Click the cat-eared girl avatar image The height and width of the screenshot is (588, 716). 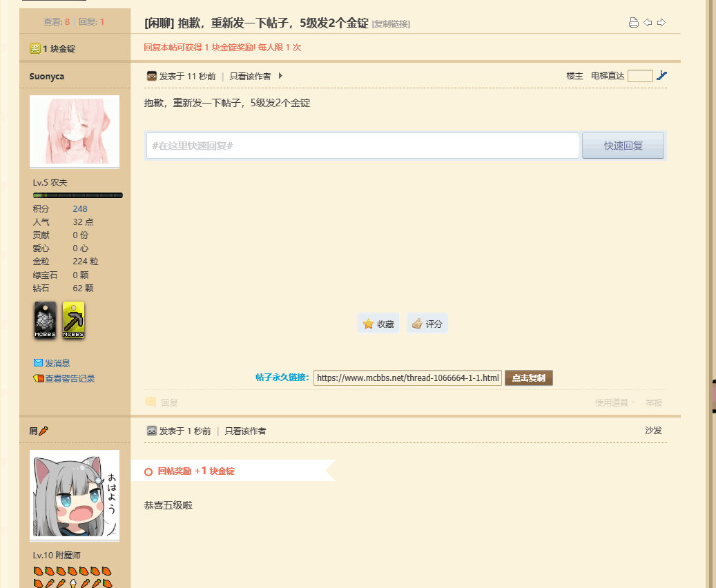point(75,494)
